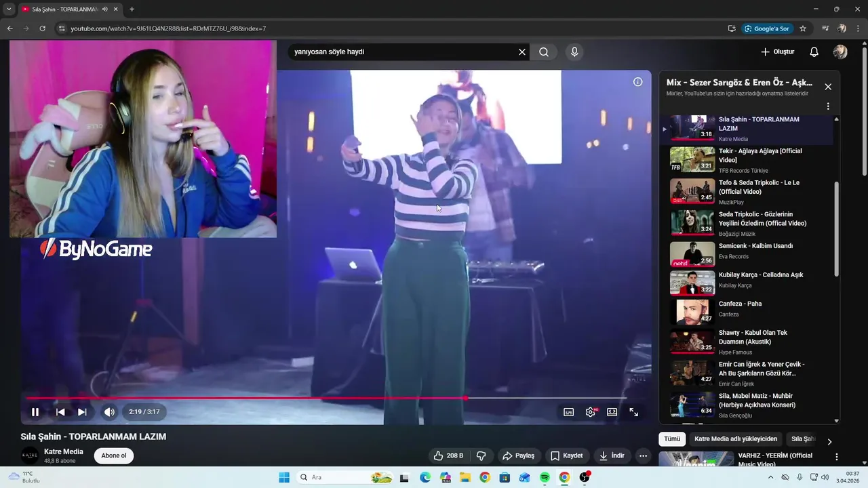The image size is (868, 488).
Task: Switch to theater mode view
Action: (612, 412)
